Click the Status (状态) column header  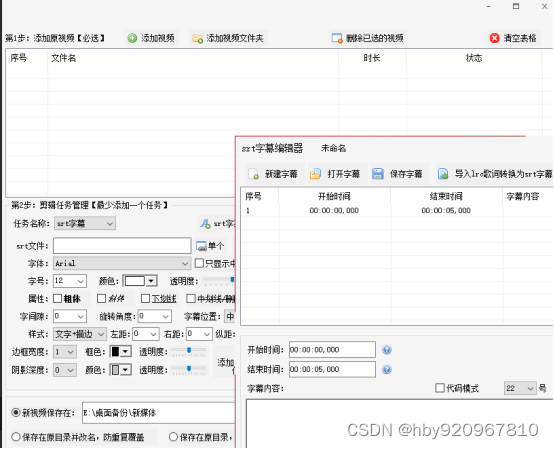click(x=474, y=58)
